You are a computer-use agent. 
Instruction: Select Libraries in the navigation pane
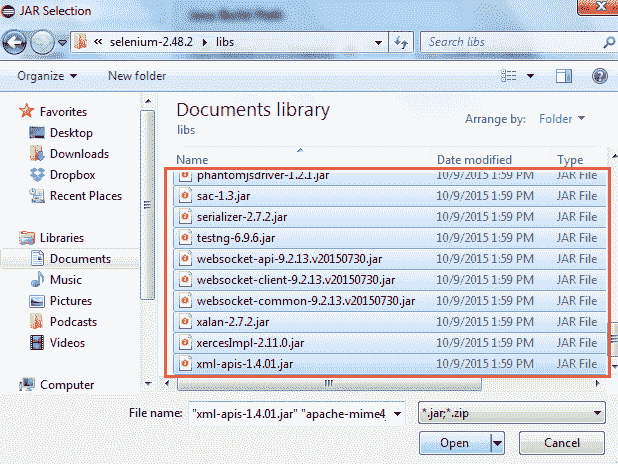62,238
